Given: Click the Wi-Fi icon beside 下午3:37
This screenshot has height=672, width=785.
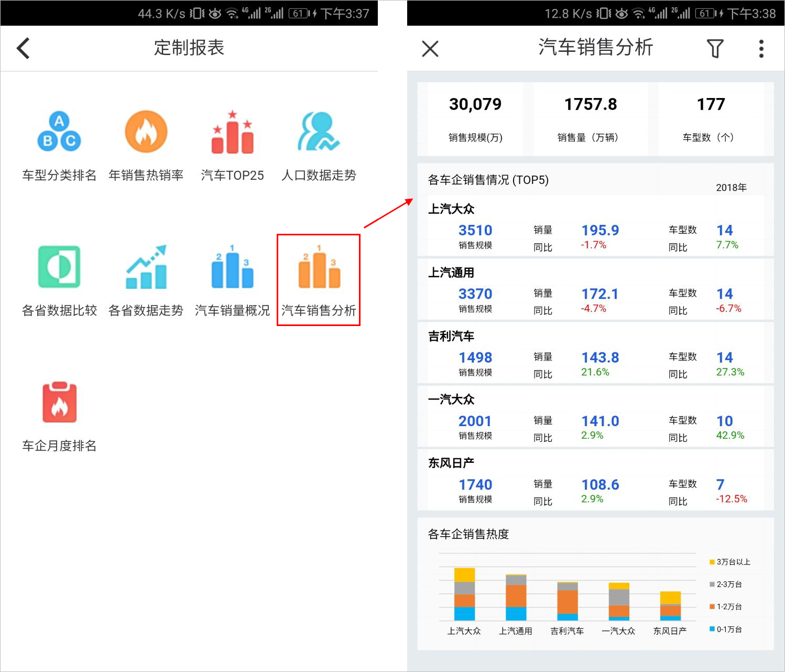Looking at the screenshot, I should [x=232, y=14].
